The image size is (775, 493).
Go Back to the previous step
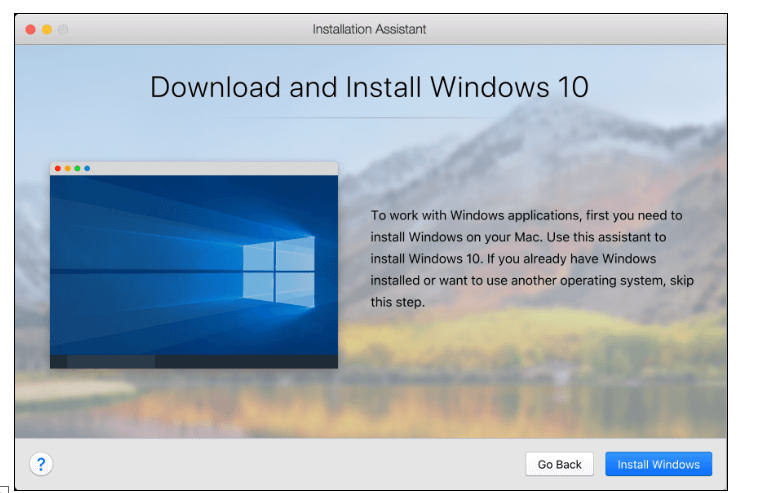[560, 464]
